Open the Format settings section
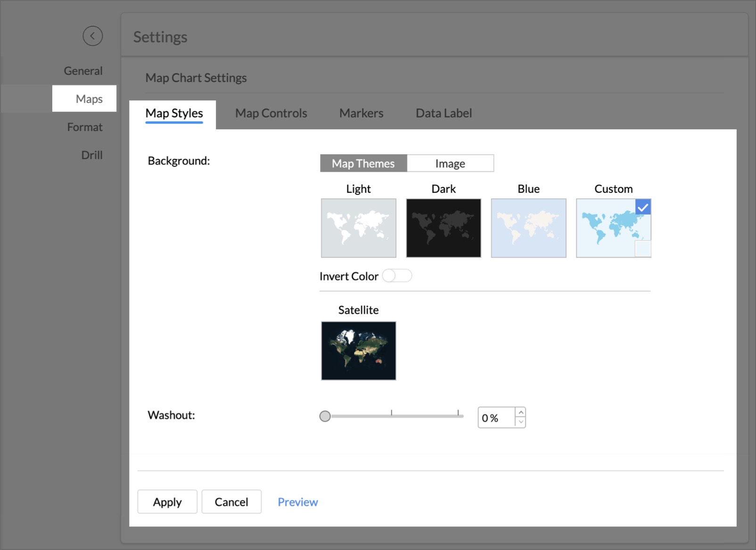 [x=84, y=126]
